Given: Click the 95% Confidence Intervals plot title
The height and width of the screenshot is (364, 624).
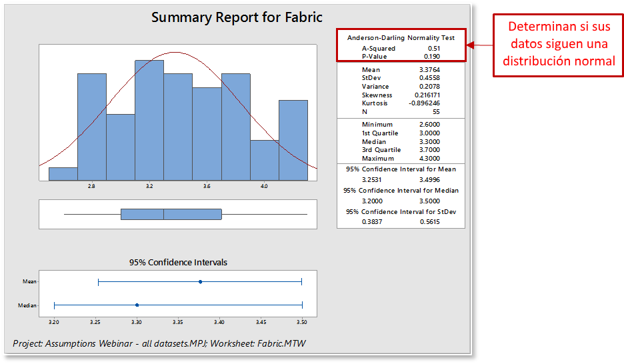Looking at the screenshot, I should pos(177,262).
